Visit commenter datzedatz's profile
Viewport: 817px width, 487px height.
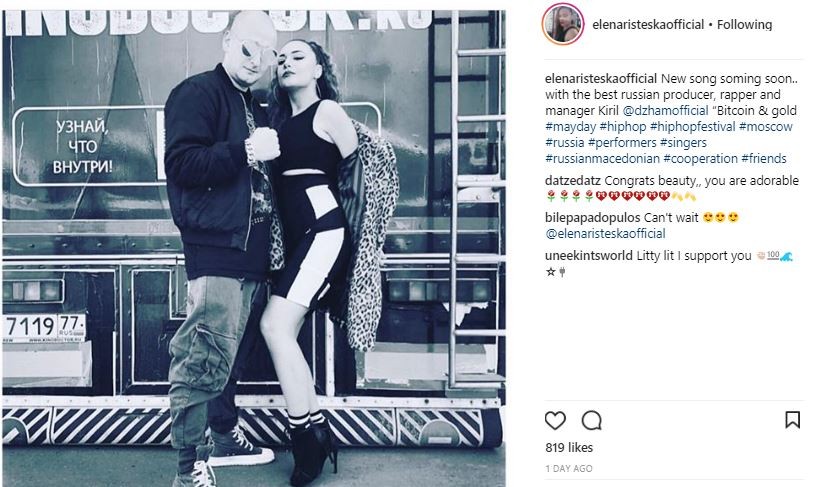573,181
